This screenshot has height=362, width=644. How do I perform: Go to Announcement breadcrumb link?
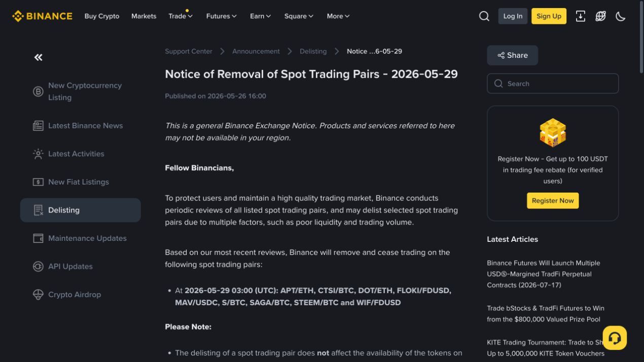(256, 51)
